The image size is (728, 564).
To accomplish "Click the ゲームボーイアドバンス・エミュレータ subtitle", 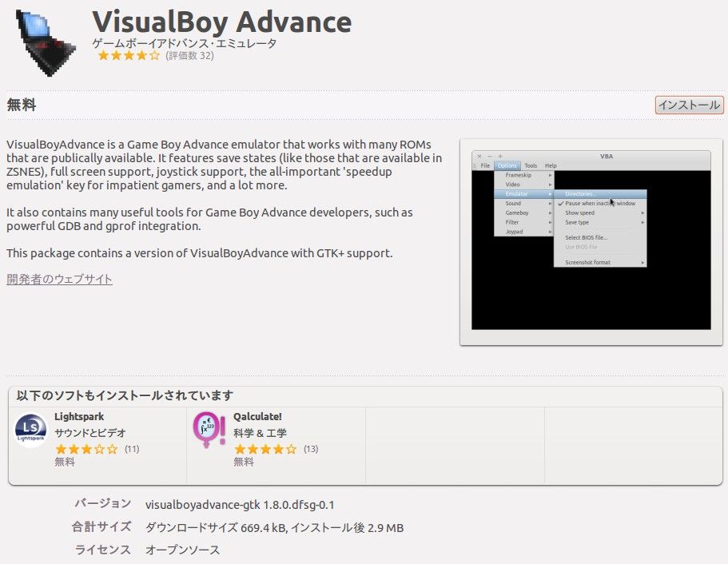I will pyautogui.click(x=185, y=43).
